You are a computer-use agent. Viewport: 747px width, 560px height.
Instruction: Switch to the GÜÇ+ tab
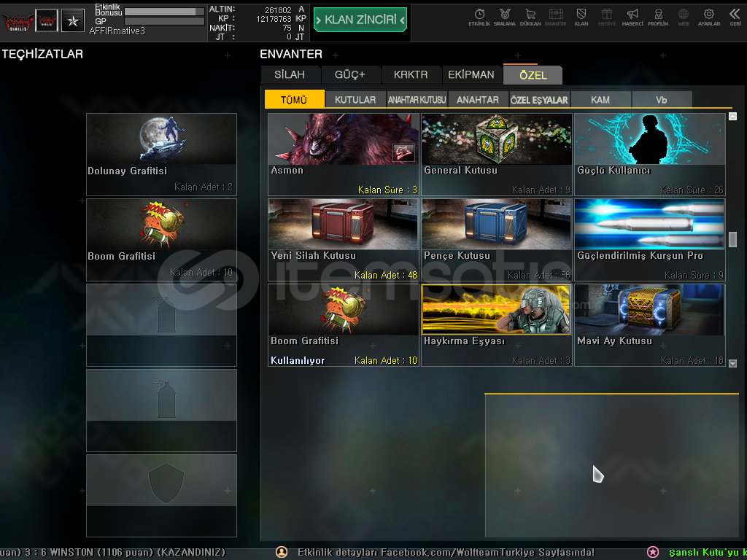pos(349,75)
